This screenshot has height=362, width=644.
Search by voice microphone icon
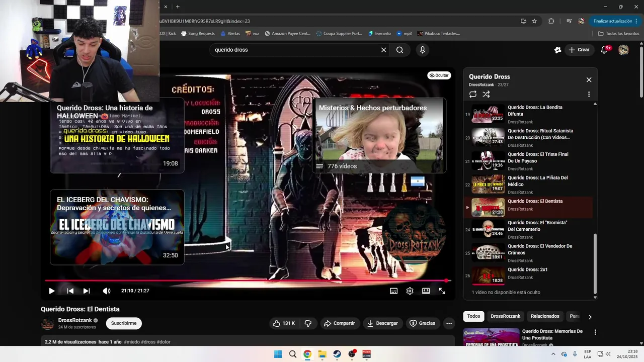coord(422,50)
